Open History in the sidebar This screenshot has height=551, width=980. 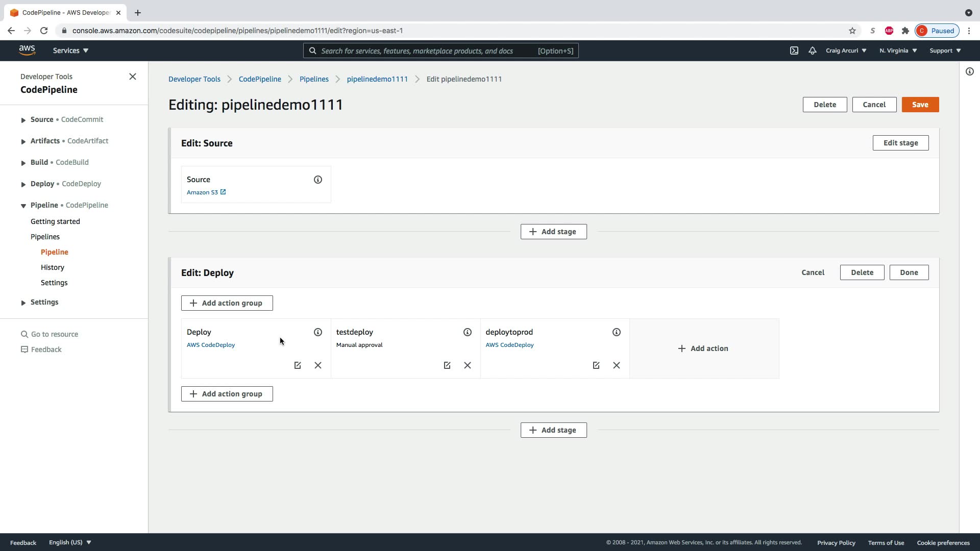tap(53, 267)
